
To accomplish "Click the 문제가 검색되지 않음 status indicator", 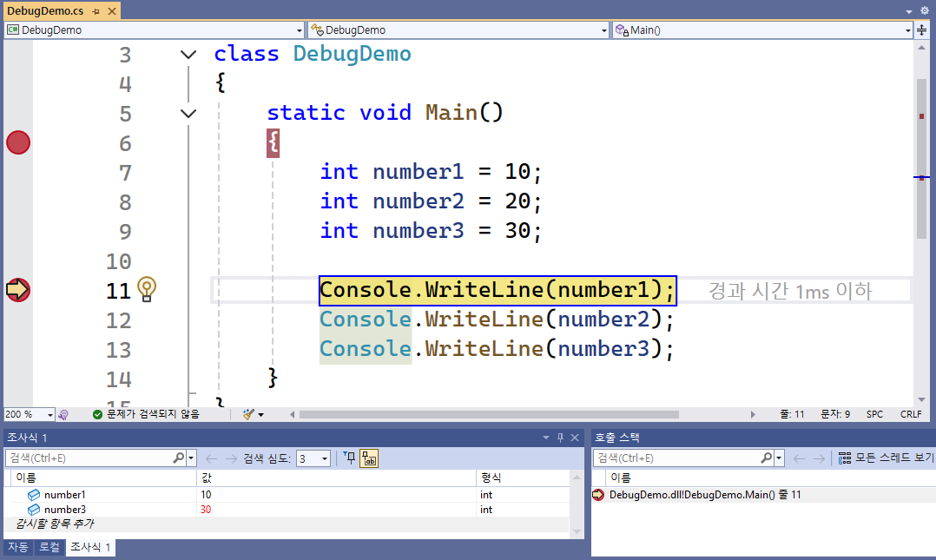I will click(x=146, y=415).
